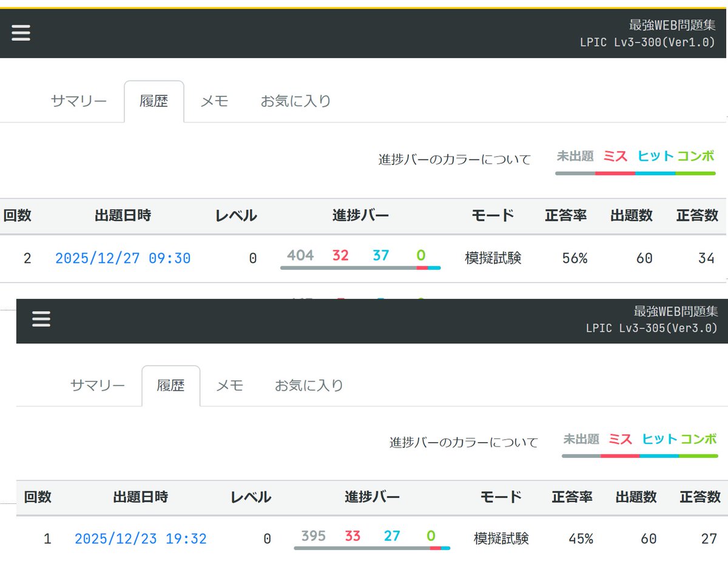
Task: Click 45% accuracy value
Action: (x=581, y=539)
